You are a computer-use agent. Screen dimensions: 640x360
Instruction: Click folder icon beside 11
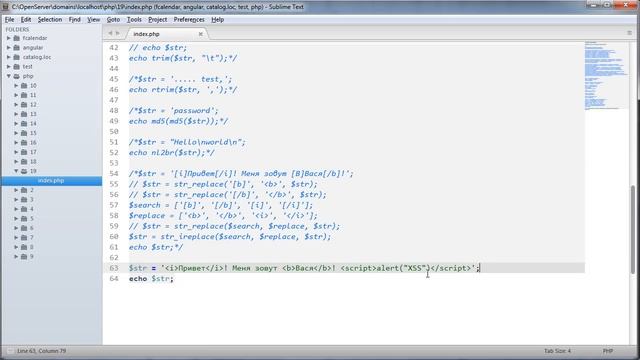tap(24, 95)
